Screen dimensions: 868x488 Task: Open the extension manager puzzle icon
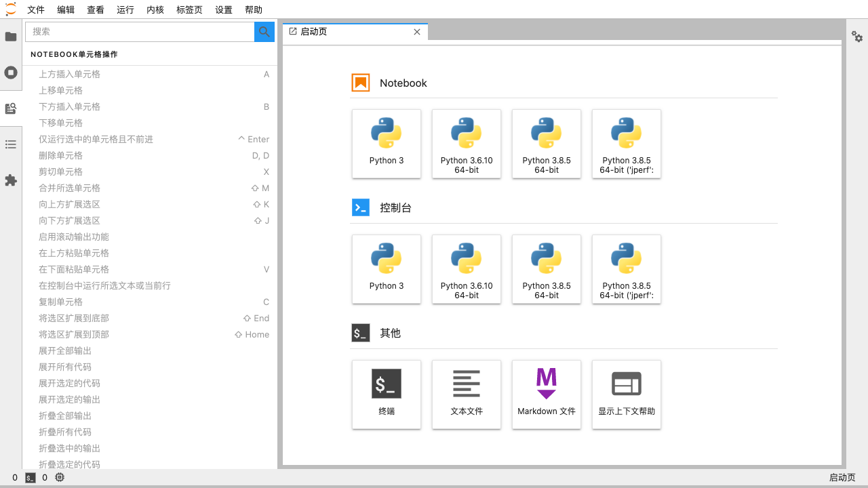pos(11,180)
